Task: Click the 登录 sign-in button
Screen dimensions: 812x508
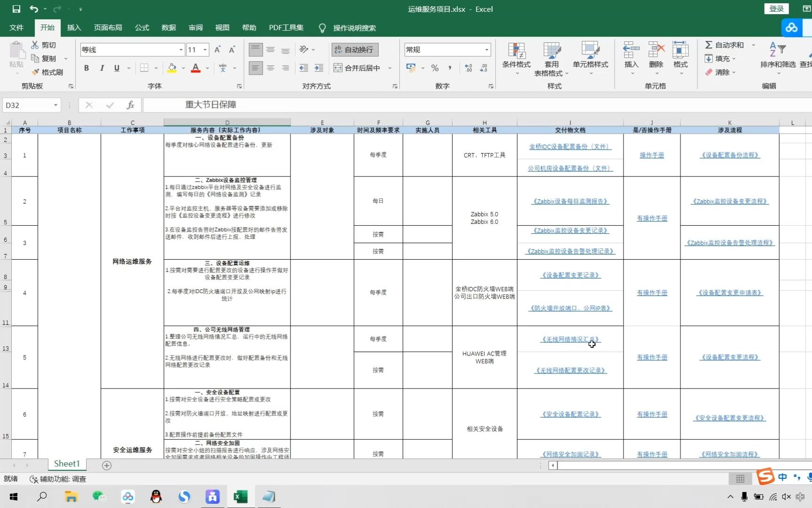Action: [776, 8]
